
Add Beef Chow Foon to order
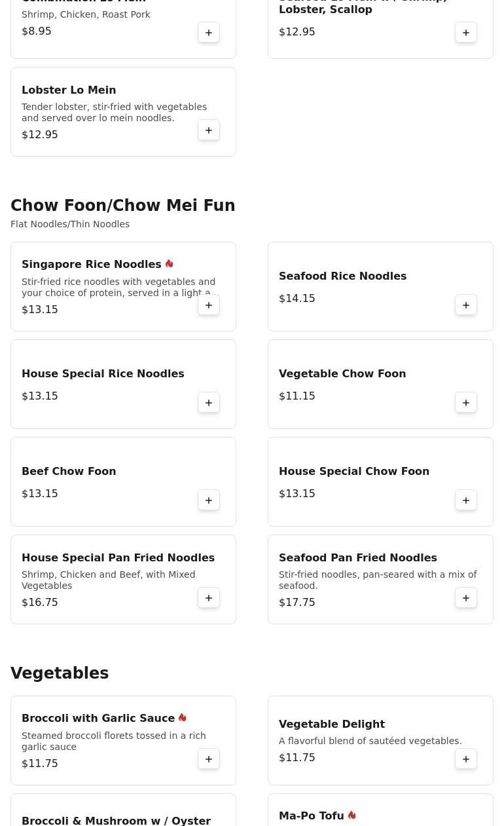click(x=209, y=500)
